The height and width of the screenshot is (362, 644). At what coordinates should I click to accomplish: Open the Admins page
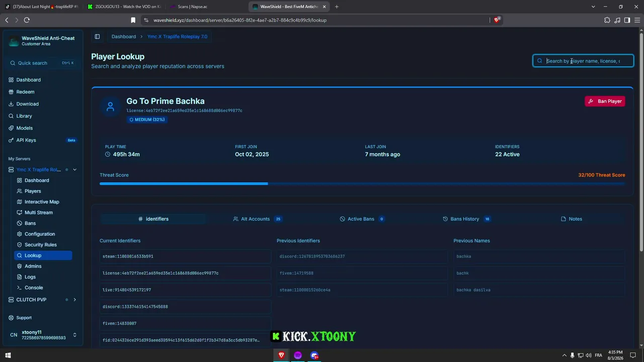[33, 266]
